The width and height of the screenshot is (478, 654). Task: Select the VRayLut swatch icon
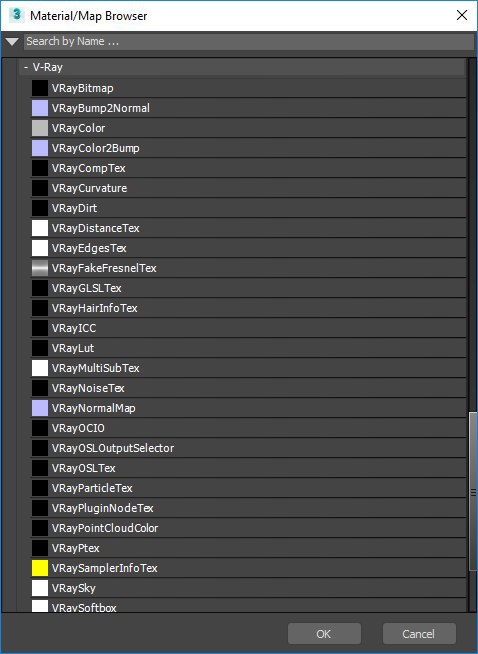pos(40,348)
